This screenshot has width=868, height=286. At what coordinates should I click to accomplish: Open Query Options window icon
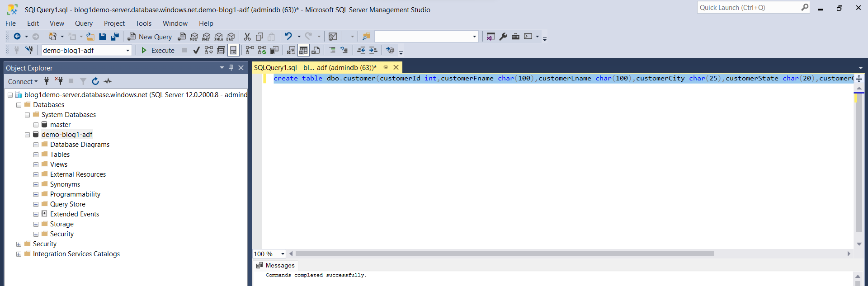[x=221, y=50]
